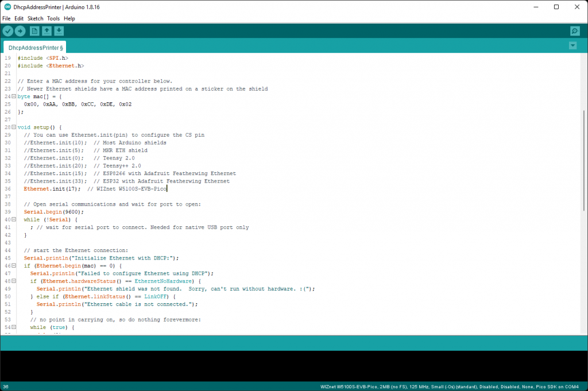588x391 pixels.
Task: Click the 'Ethernet cable is not connected' line
Action: tap(117, 304)
